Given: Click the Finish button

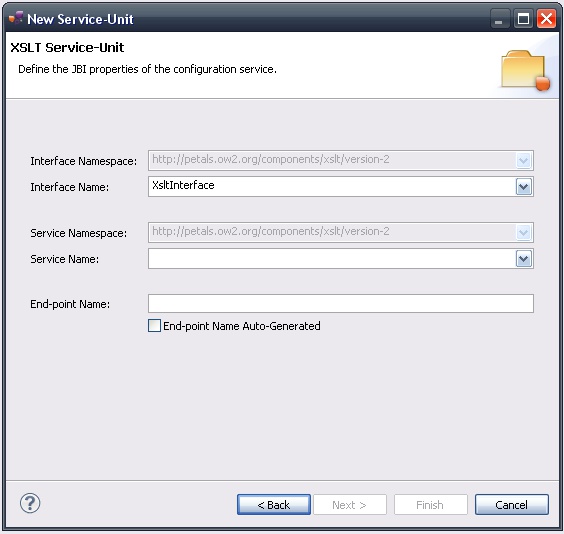Looking at the screenshot, I should coord(431,505).
